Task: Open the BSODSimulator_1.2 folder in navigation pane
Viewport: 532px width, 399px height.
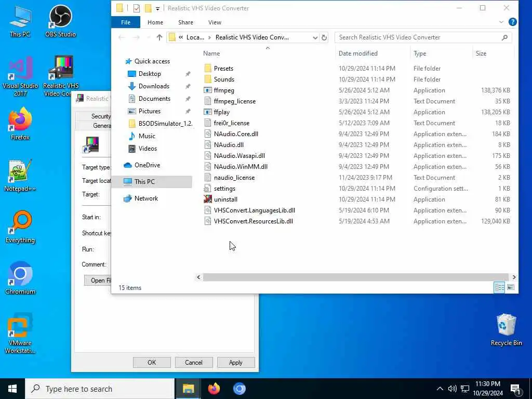Action: (x=165, y=124)
